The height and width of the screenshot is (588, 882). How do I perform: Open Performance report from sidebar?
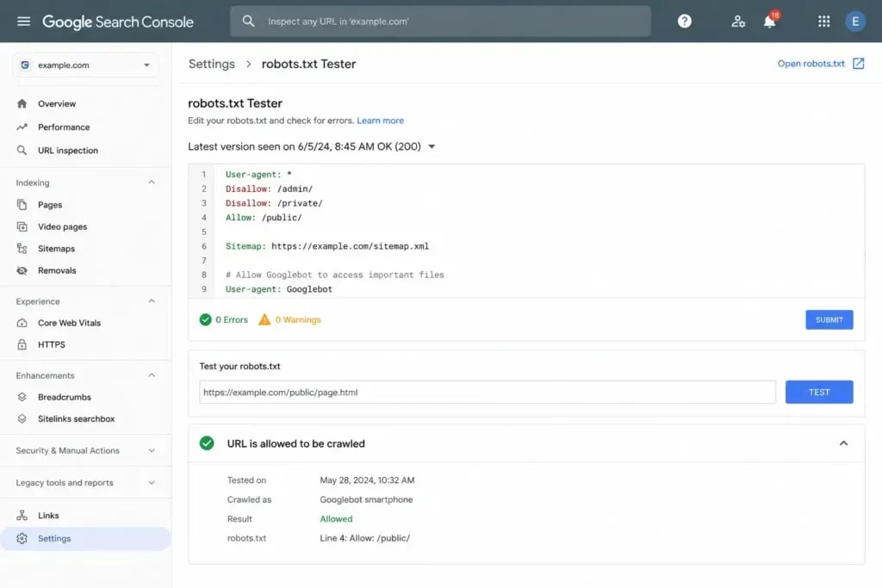[x=64, y=127]
